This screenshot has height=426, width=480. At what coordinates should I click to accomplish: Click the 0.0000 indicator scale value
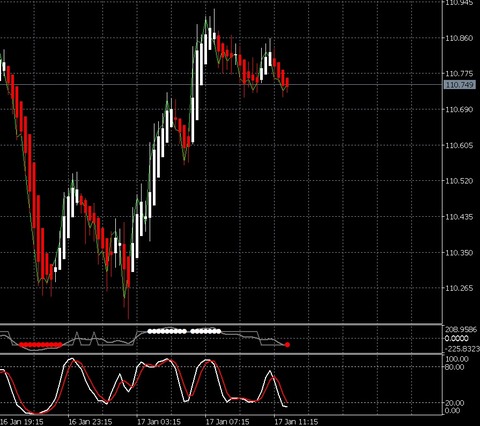(x=457, y=338)
